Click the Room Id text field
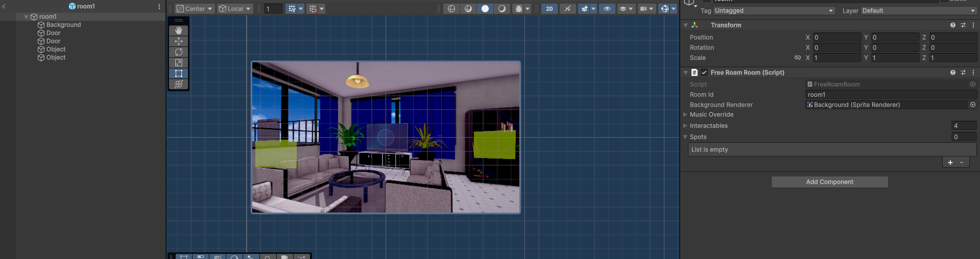Screen dimensions: 980x259 click(891, 95)
